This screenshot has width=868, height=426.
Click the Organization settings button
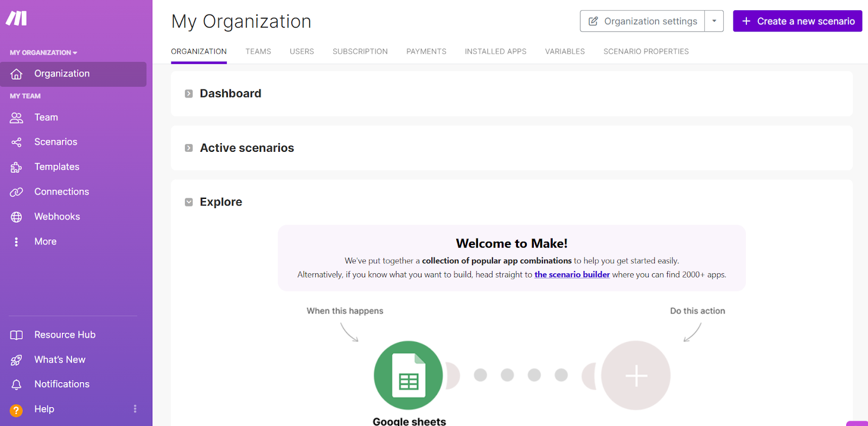(x=642, y=21)
